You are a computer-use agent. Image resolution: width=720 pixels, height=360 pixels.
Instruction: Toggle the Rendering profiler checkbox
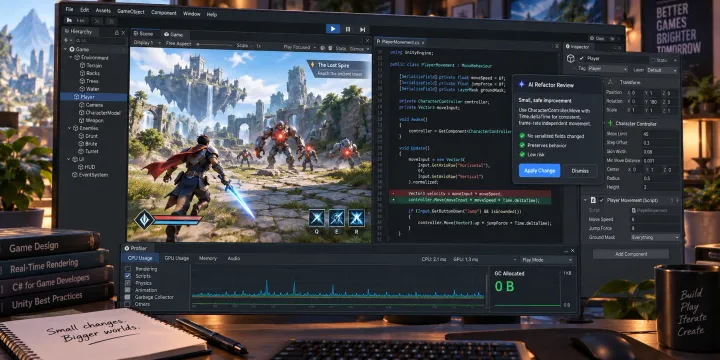click(128, 269)
